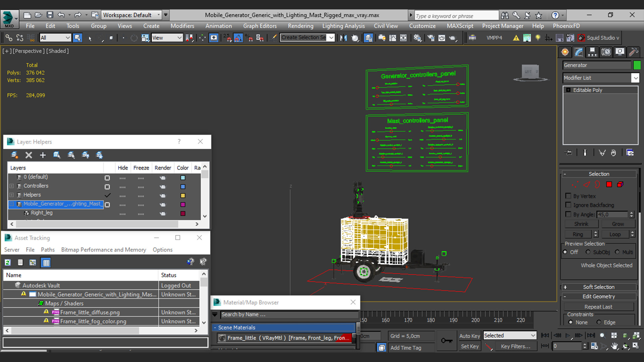Click the favorites star icon

[x=539, y=15]
